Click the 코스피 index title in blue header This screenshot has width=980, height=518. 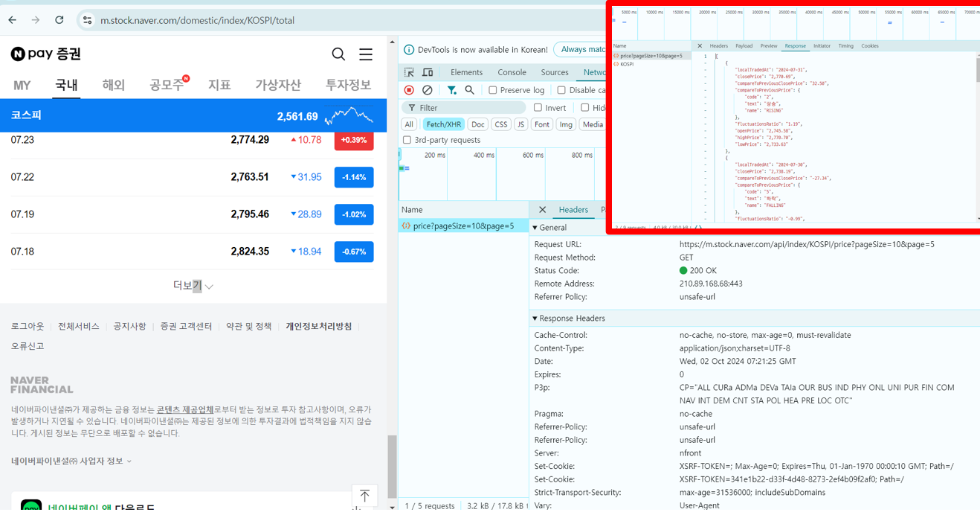click(26, 115)
